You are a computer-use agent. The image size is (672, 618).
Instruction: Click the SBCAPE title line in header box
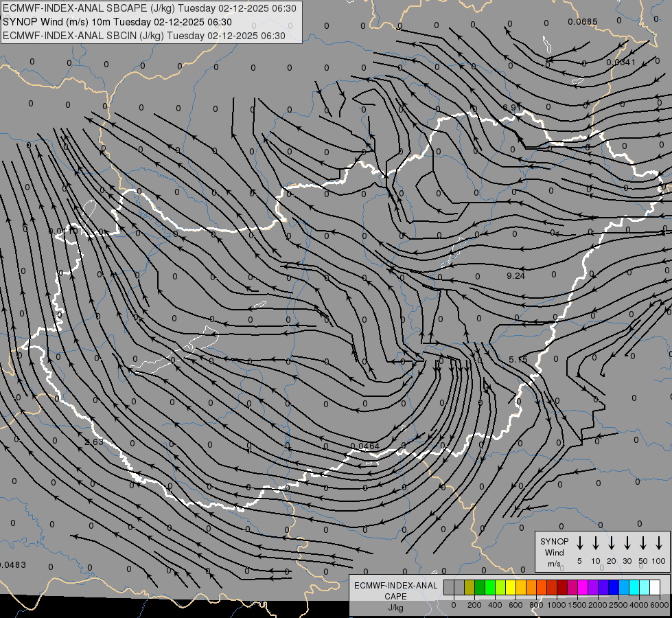click(150, 8)
